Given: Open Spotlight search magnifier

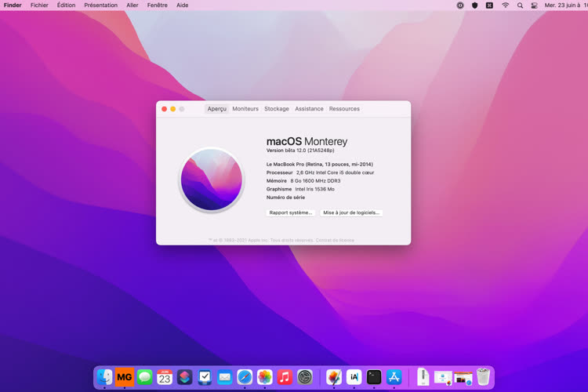Looking at the screenshot, I should click(520, 5).
